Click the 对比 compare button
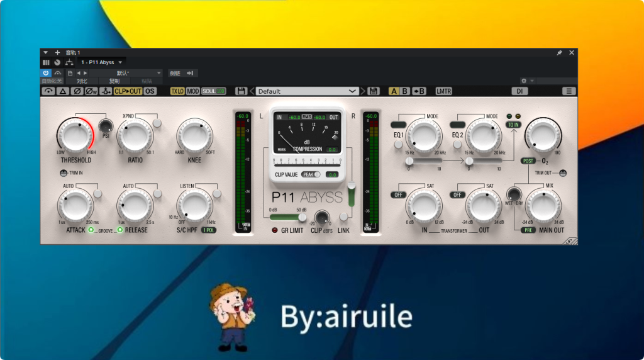 [82, 81]
